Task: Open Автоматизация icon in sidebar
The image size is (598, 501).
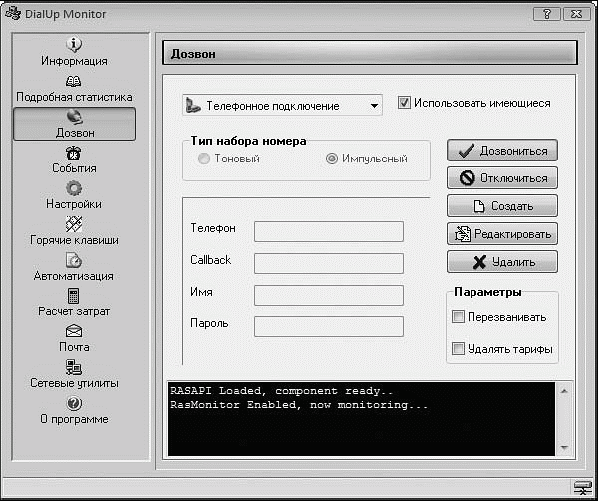Action: pos(74,260)
